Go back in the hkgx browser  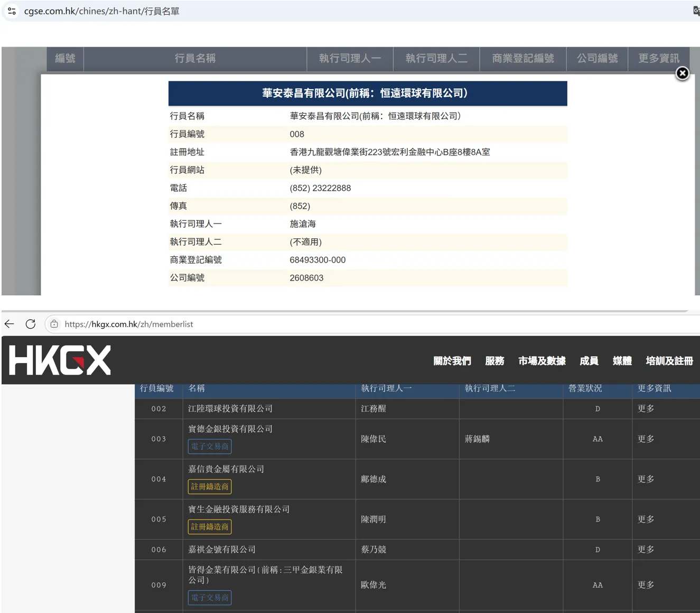tap(10, 324)
